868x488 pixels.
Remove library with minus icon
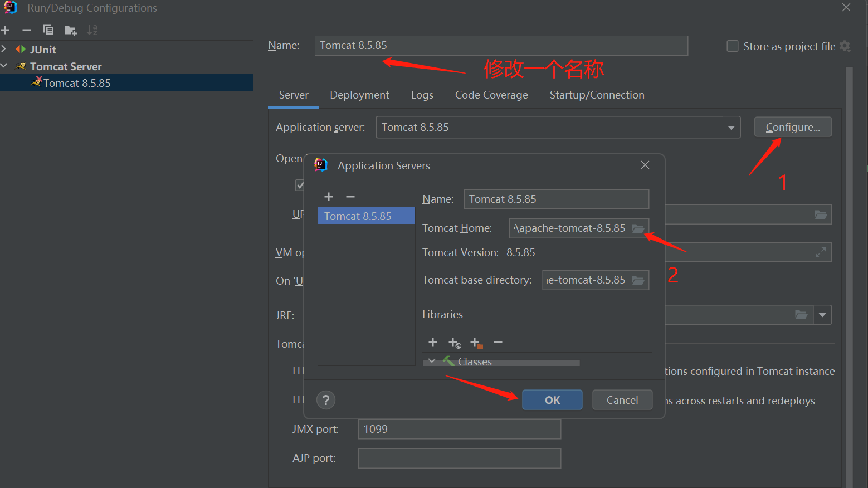click(x=498, y=342)
